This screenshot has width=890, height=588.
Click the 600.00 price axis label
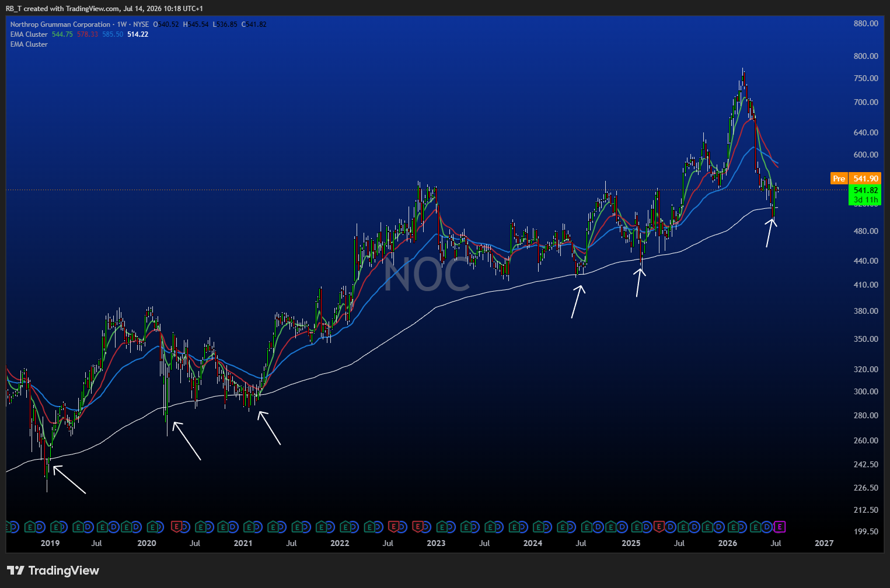pos(865,155)
